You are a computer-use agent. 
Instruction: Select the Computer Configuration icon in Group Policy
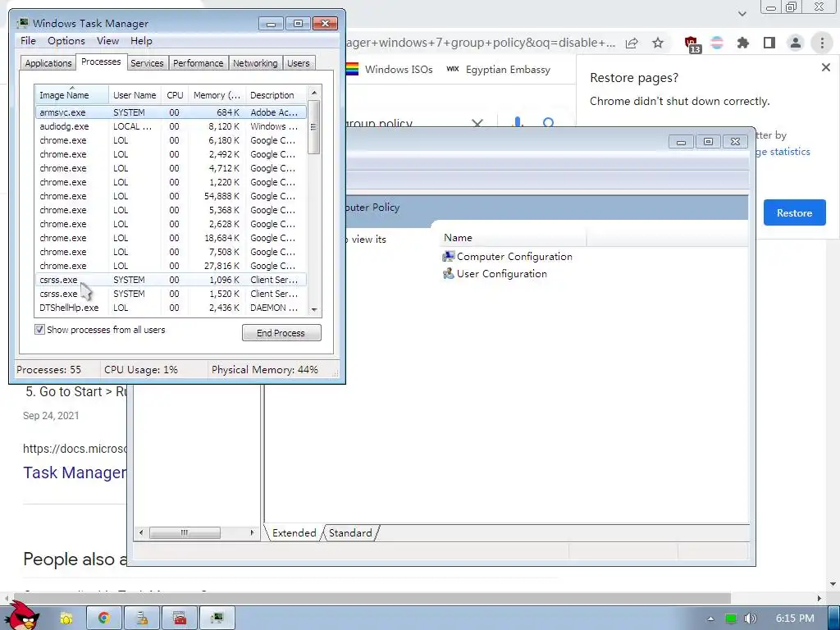pyautogui.click(x=449, y=257)
